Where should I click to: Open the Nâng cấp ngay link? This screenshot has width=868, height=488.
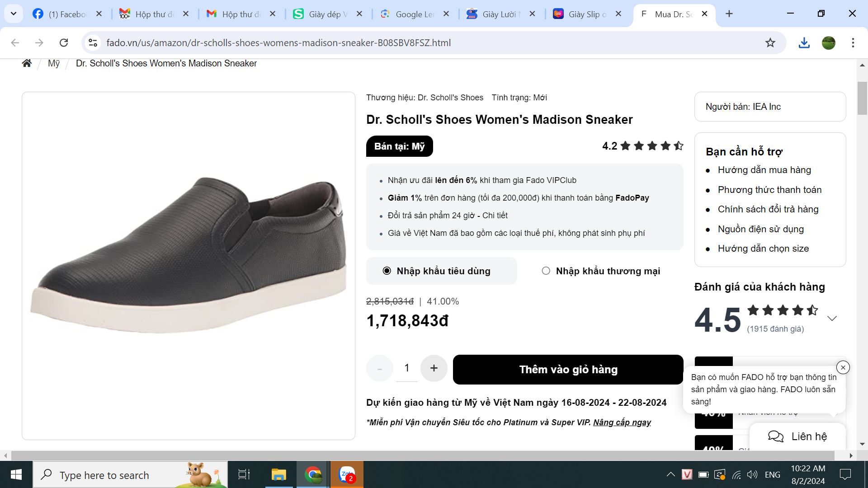click(x=622, y=422)
